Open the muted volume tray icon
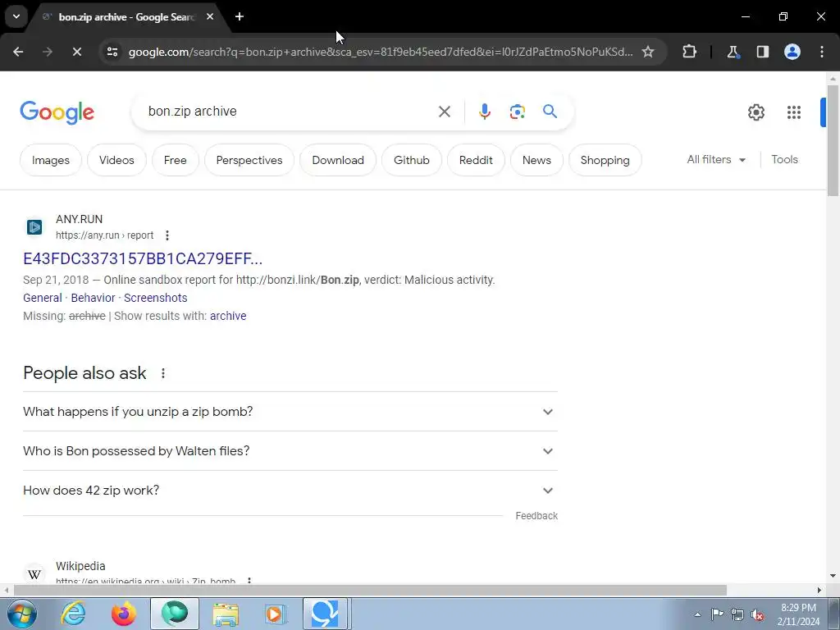This screenshot has width=840, height=630. (x=757, y=614)
